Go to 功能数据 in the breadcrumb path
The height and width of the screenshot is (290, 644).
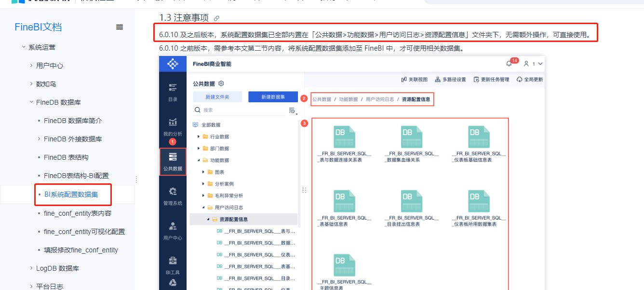tap(349, 99)
